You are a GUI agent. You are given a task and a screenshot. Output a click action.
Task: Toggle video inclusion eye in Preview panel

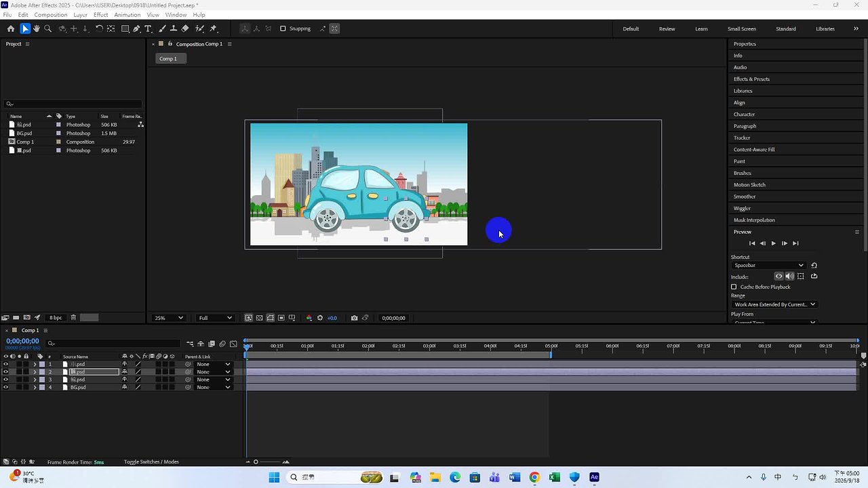coord(778,276)
